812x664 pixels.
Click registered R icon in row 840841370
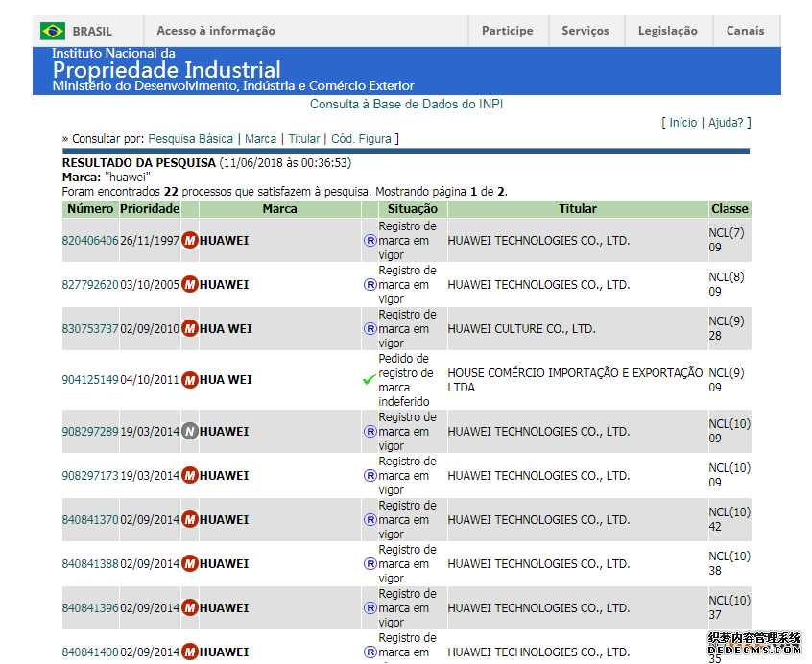point(370,519)
